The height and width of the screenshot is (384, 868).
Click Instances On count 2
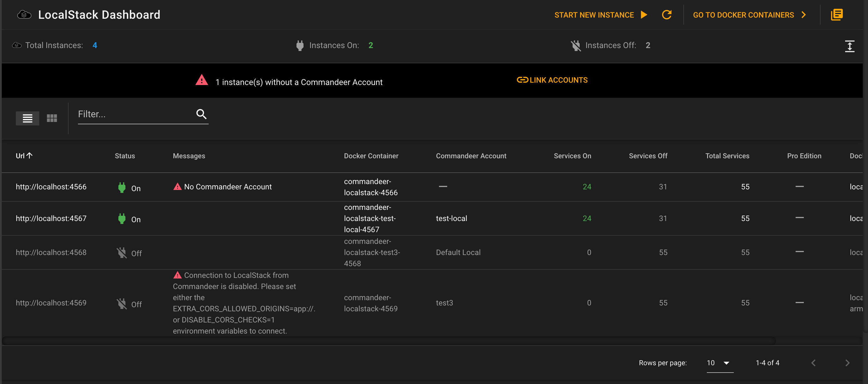click(371, 45)
